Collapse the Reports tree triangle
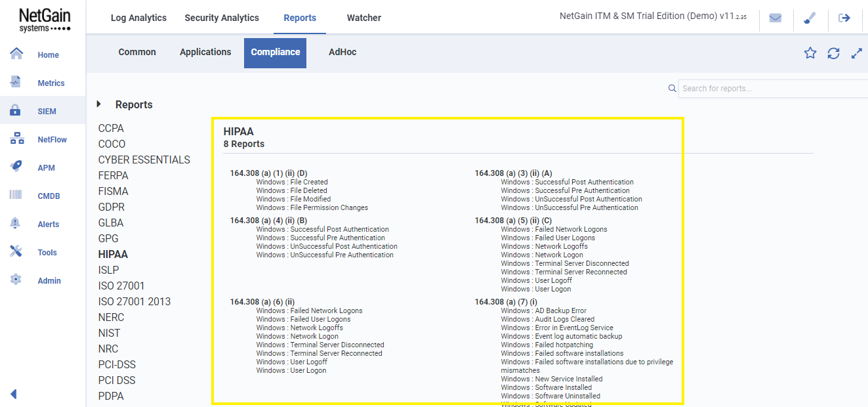Viewport: 868px width, 407px height. click(99, 104)
